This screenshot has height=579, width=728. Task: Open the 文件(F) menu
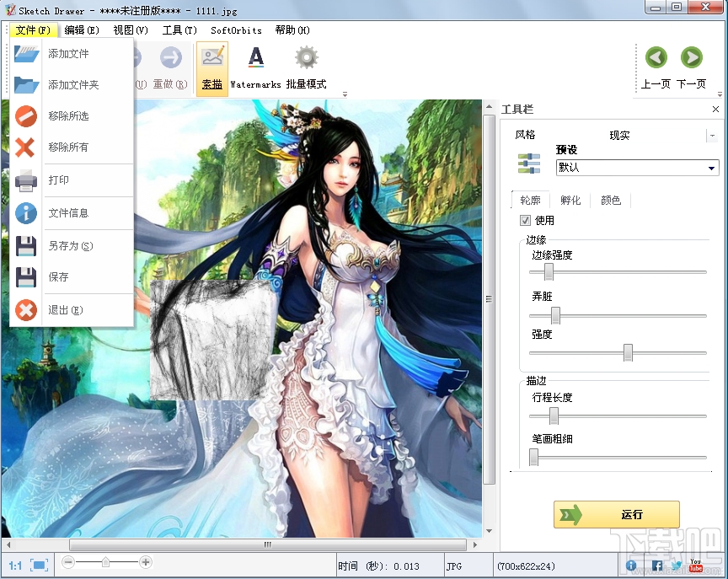[33, 30]
